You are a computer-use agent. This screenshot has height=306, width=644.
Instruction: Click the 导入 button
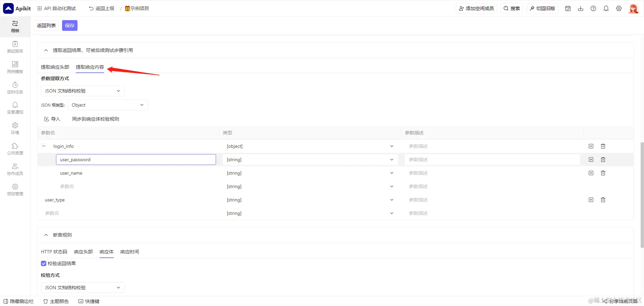pyautogui.click(x=52, y=119)
